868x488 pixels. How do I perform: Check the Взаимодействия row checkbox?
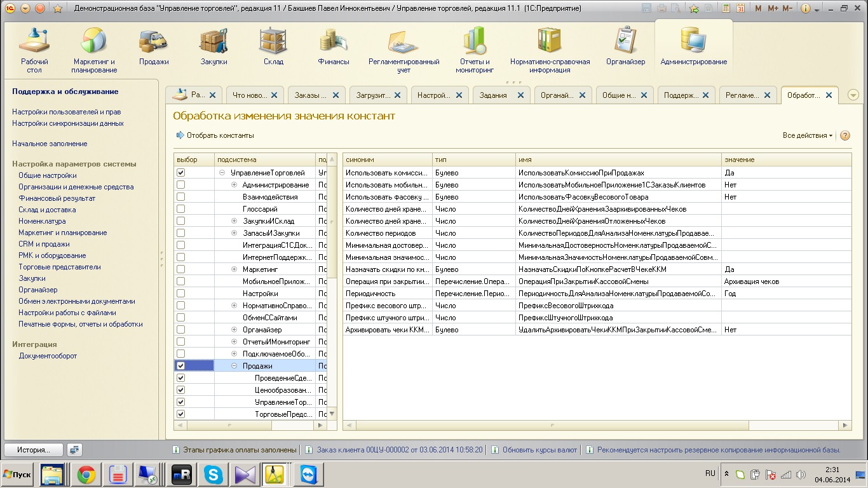tap(181, 197)
